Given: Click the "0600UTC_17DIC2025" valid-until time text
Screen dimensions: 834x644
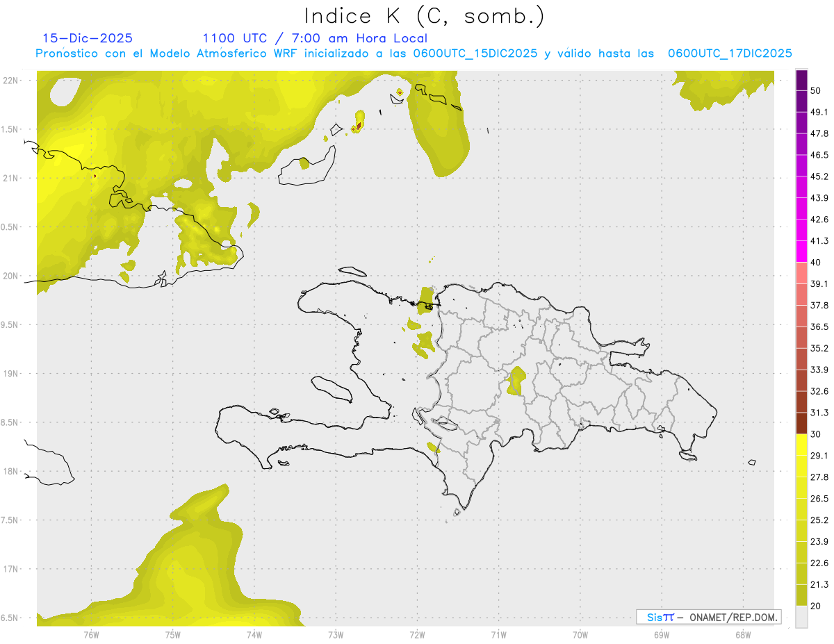Looking at the screenshot, I should pos(730,53).
